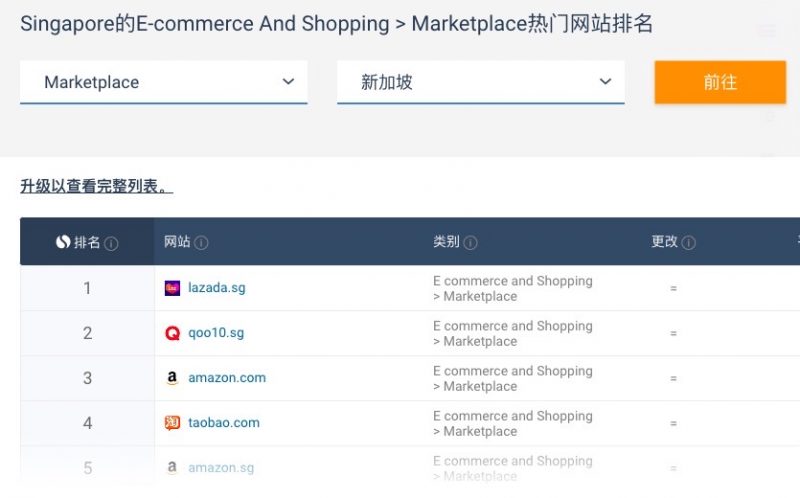Click the chevron arrow in Marketplace dropdown
Screen dimensions: 800x498
[x=288, y=82]
